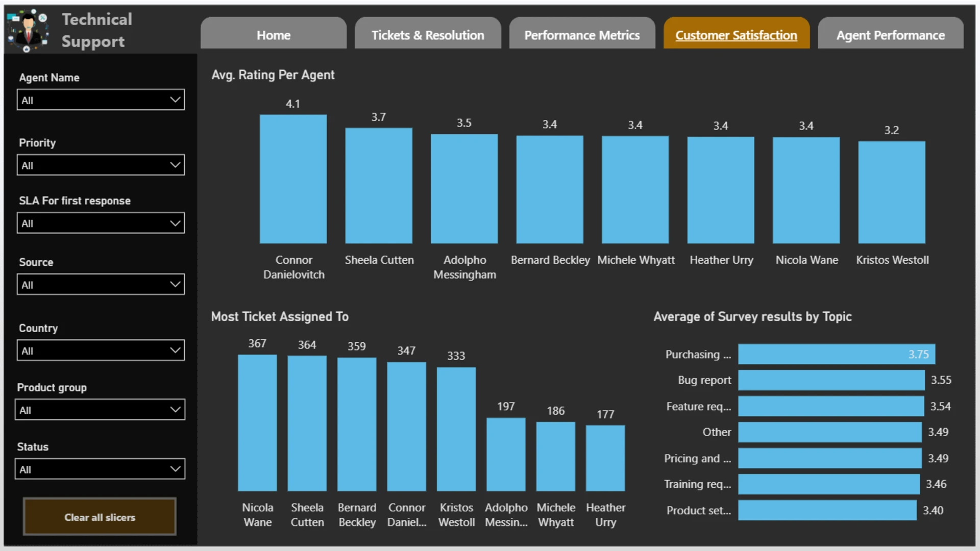The width and height of the screenshot is (980, 551).
Task: Select the Purchasing topic survey bar
Action: [x=837, y=354]
